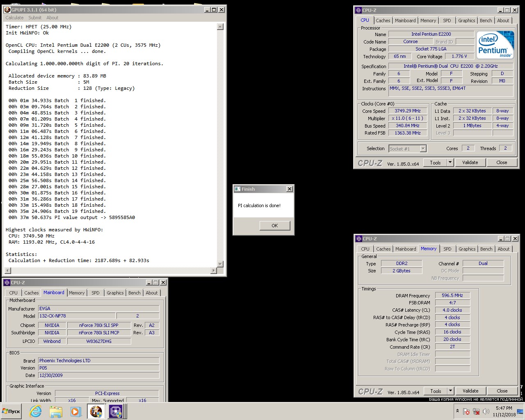Open the clock showing 5:47 PM
This screenshot has width=525, height=420.
(x=504, y=411)
